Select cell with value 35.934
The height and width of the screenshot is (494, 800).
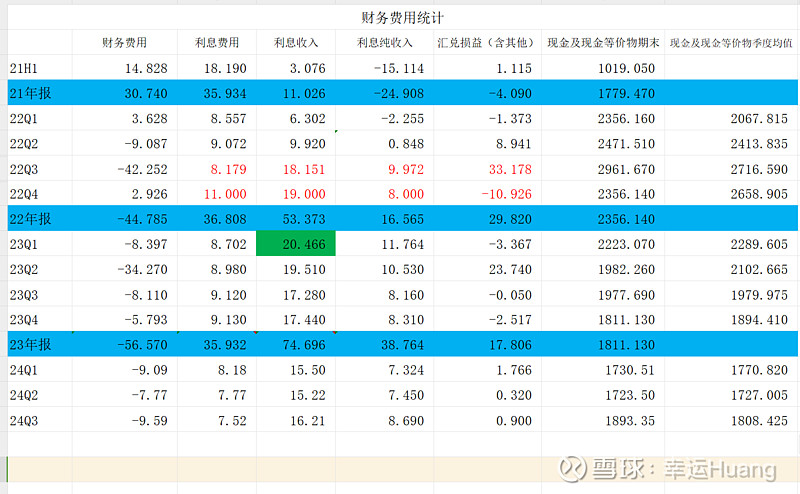coord(225,93)
